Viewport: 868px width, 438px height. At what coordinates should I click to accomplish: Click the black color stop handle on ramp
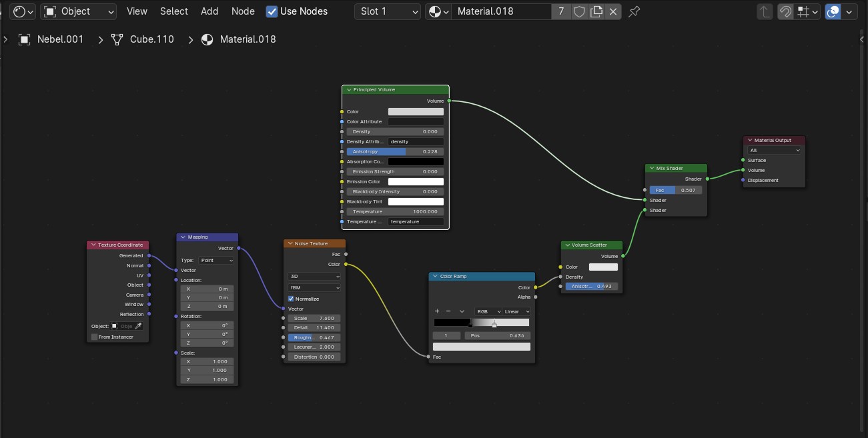(x=470, y=325)
